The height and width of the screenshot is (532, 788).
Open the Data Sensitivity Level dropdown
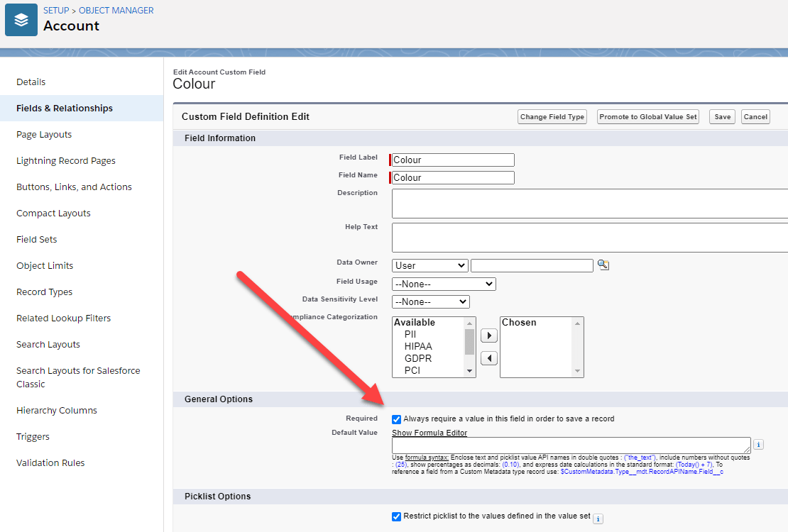coord(431,301)
